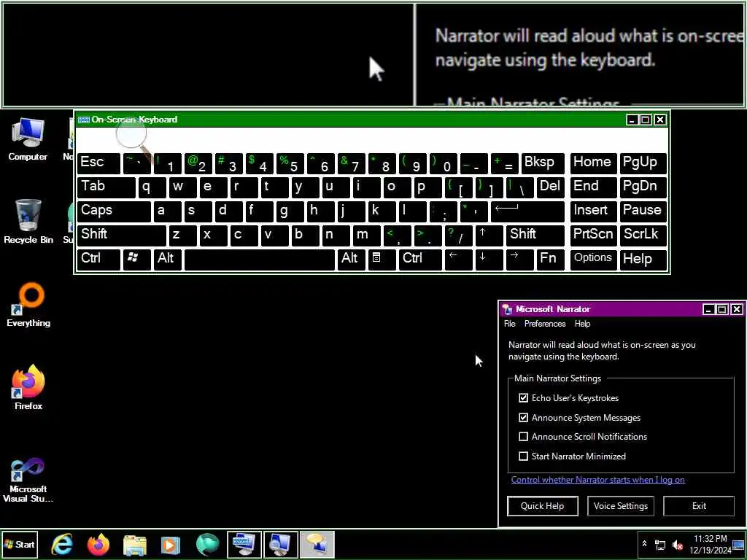Click the Pause key on the On-Screen Keyboard

(x=643, y=211)
